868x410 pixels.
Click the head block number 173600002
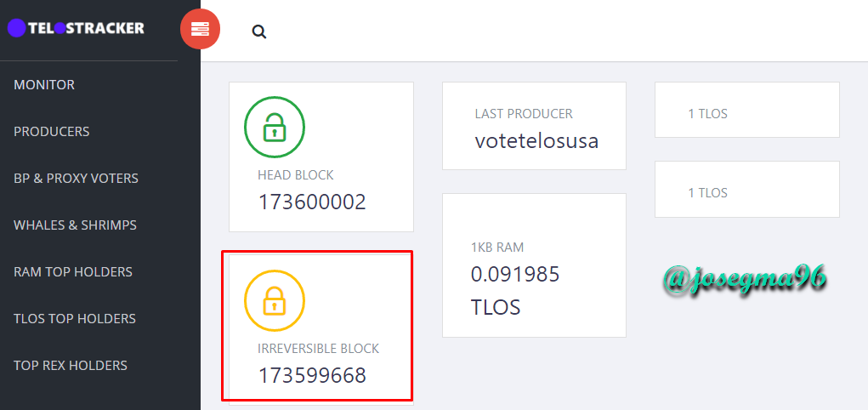312,202
